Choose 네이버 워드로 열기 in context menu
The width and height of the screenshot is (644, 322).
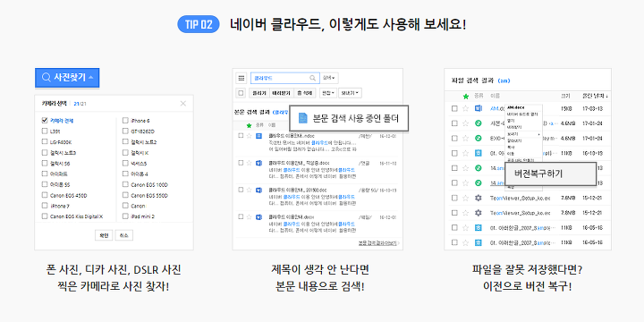[x=522, y=114]
